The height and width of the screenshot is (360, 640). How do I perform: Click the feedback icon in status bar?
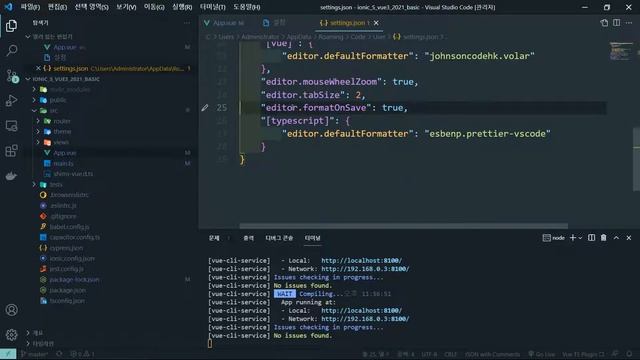[616, 354]
